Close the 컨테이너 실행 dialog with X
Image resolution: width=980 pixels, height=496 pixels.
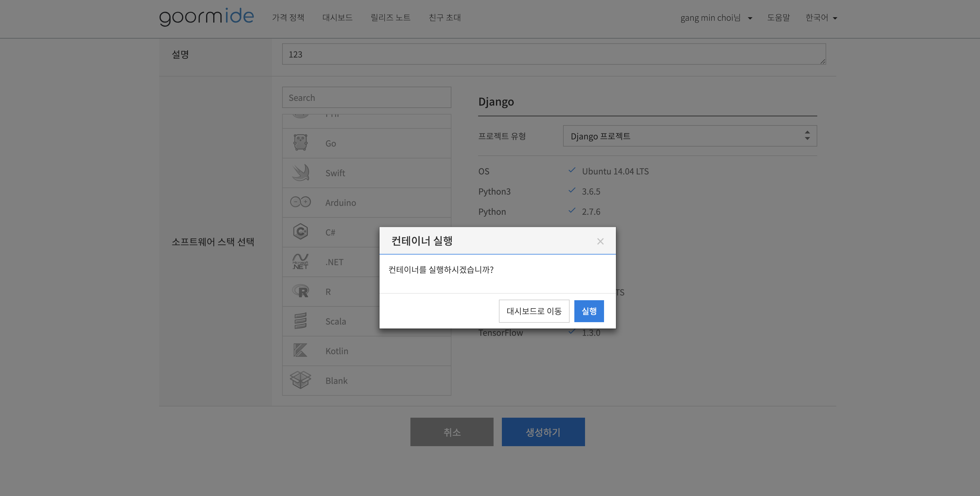click(600, 241)
